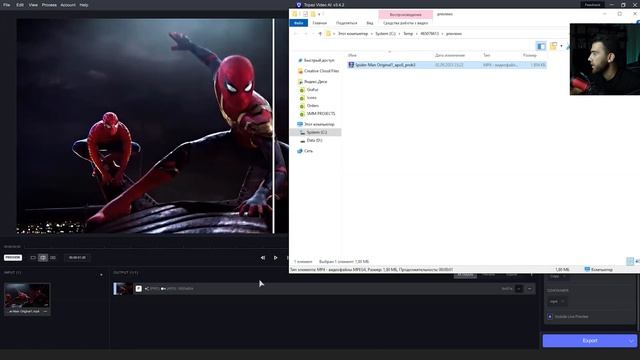Screen dimensions: 640x360
Task: Select split view layout icon
Action: click(43, 258)
